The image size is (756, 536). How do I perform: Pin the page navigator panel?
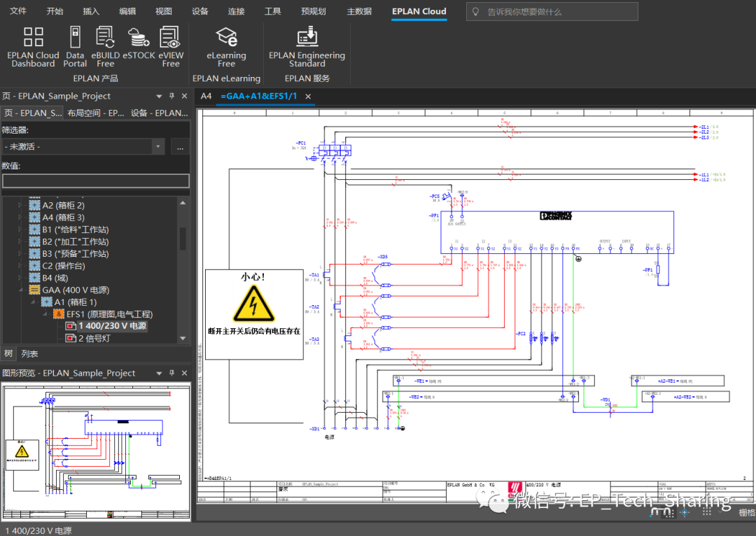point(171,96)
